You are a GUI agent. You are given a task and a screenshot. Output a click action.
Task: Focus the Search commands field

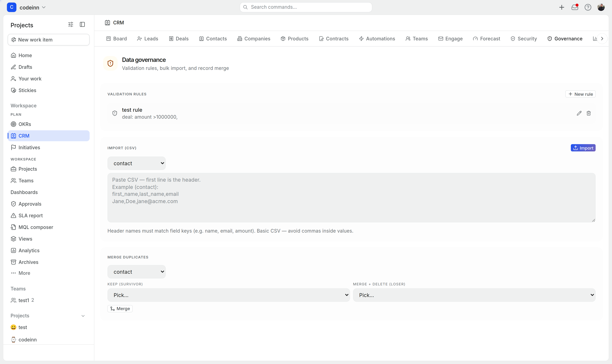point(306,7)
